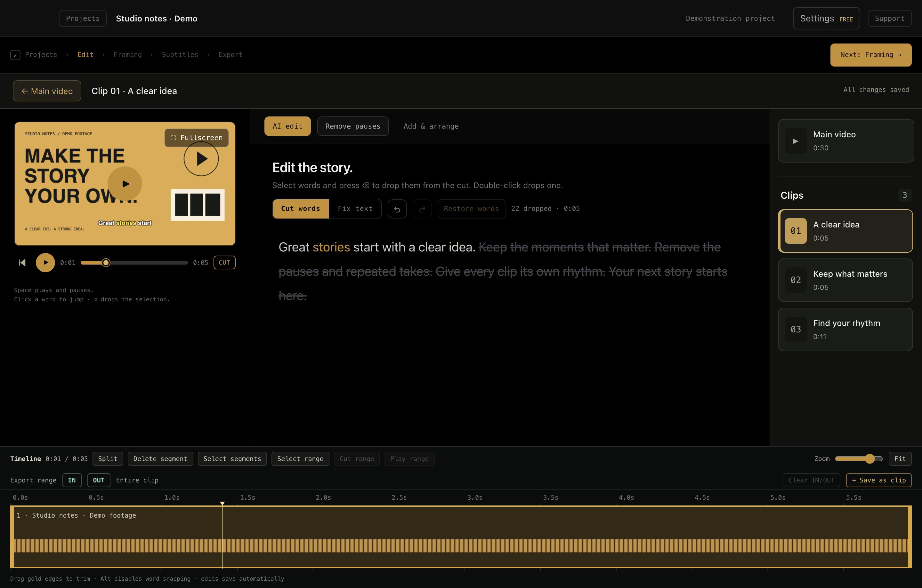Open Fullscreen preview

(x=197, y=138)
